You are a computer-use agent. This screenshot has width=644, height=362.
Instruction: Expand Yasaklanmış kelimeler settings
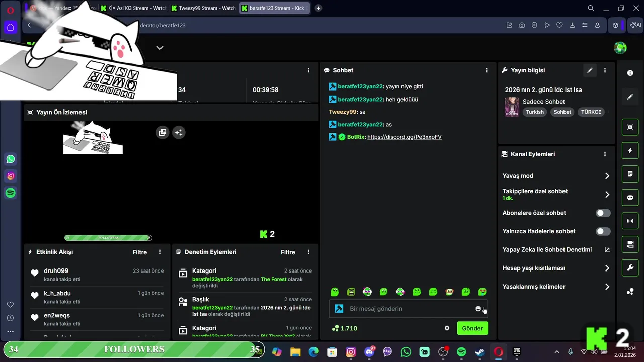click(x=556, y=287)
